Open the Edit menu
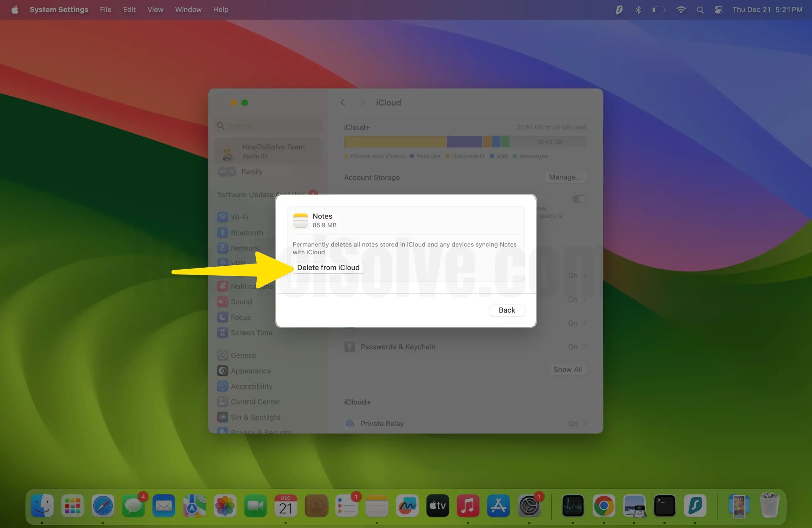The image size is (812, 528). tap(129, 10)
